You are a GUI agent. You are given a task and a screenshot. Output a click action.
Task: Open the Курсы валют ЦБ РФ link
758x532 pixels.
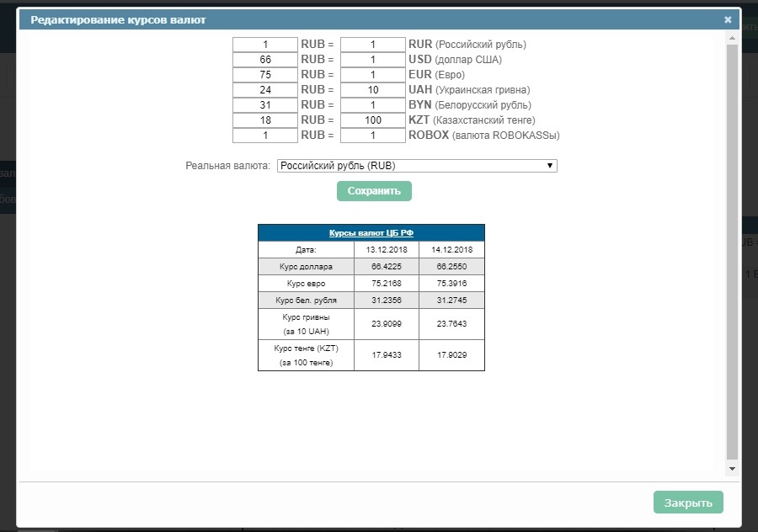coord(371,233)
